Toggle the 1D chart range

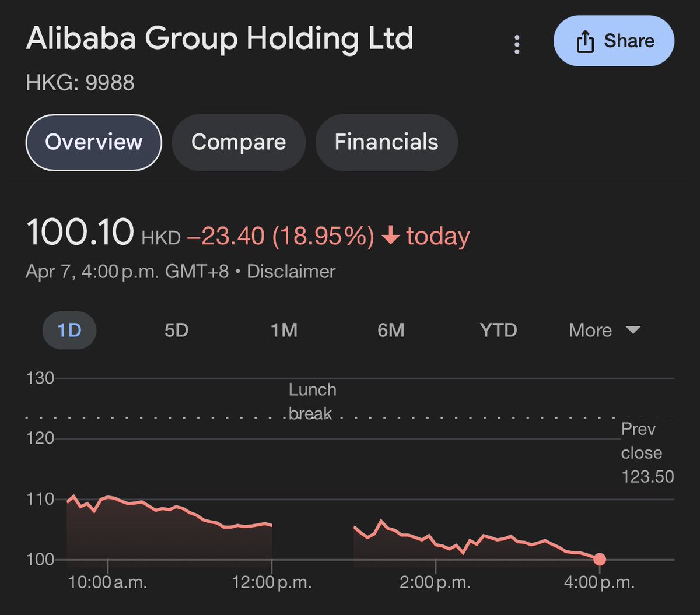click(69, 331)
